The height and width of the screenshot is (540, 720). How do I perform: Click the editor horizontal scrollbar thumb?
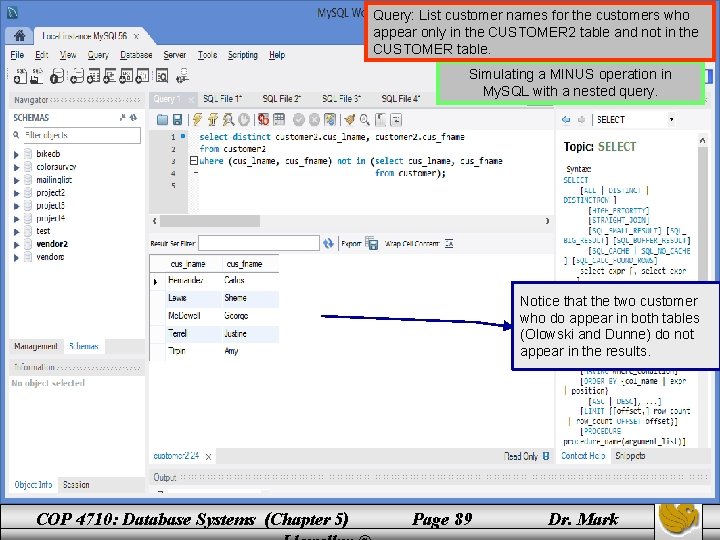pos(210,221)
